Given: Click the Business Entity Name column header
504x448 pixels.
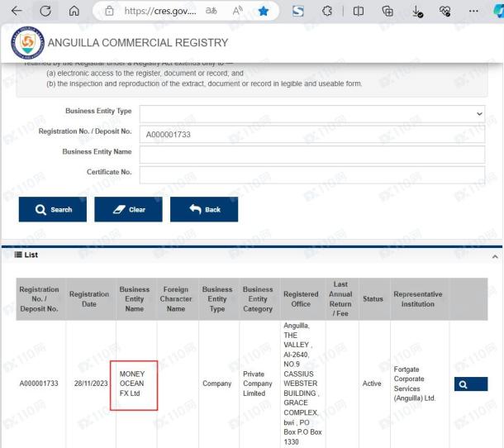Looking at the screenshot, I should pos(135,299).
